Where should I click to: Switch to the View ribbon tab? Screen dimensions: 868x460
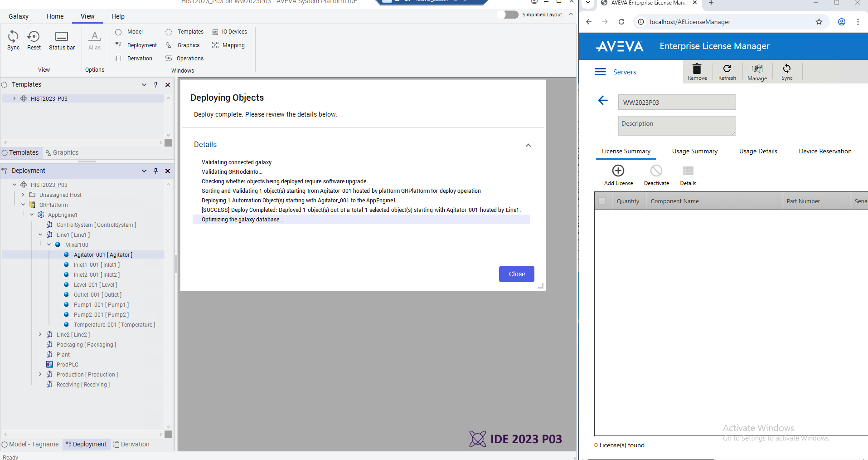point(87,16)
